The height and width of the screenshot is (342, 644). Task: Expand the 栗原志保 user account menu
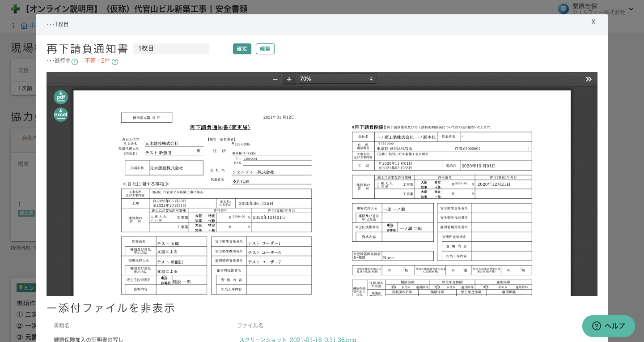coord(631,9)
